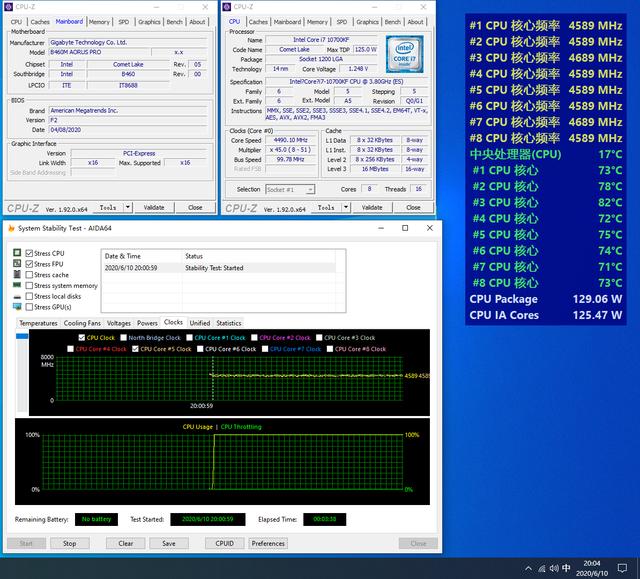Click the Stress local disks drive icon
Viewport: 640px width, 579px height.
(17, 297)
